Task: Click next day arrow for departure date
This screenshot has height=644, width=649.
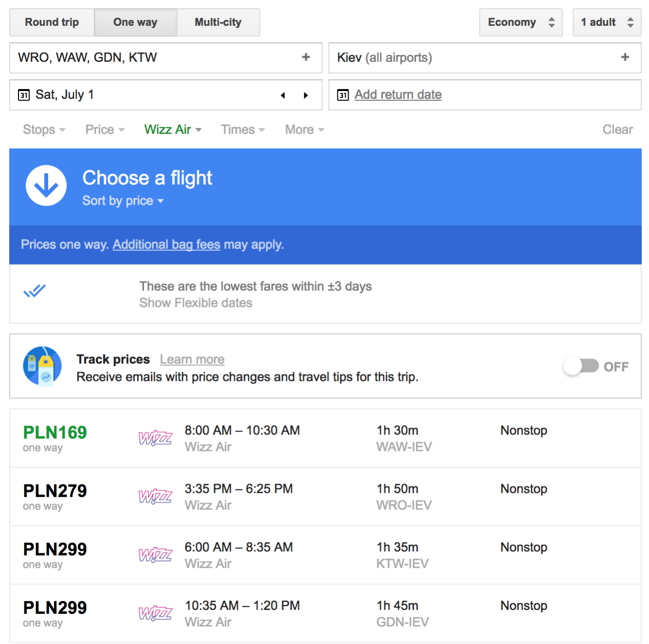Action: tap(306, 95)
